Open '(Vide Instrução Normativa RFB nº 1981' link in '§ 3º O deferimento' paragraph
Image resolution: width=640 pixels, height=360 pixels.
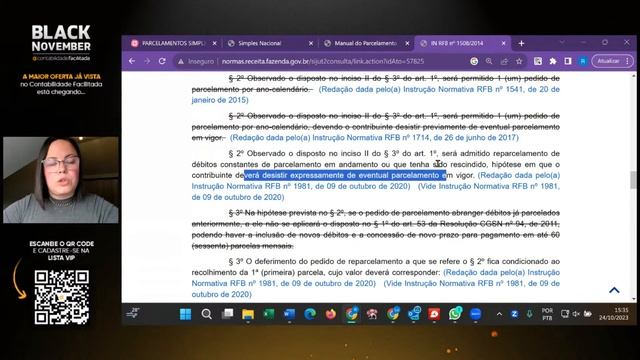coord(453,284)
